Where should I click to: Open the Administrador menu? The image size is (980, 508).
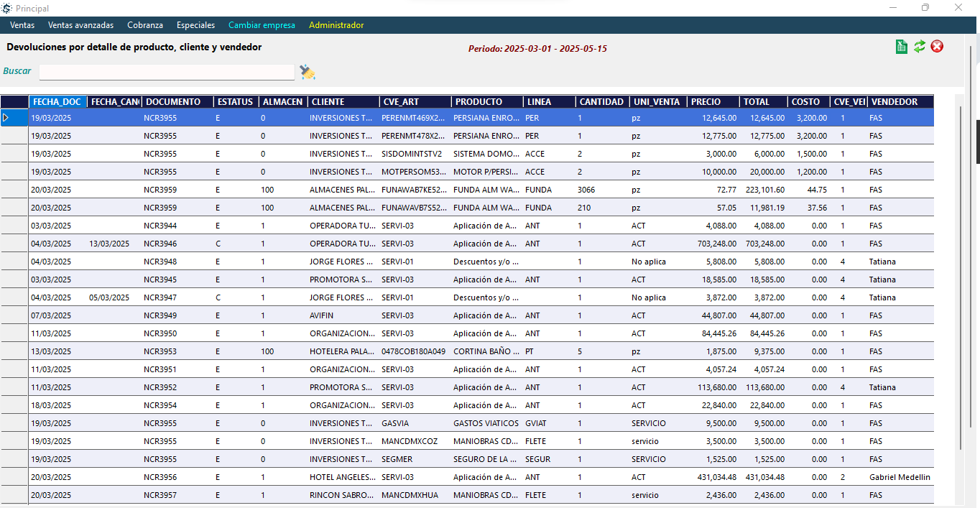336,25
